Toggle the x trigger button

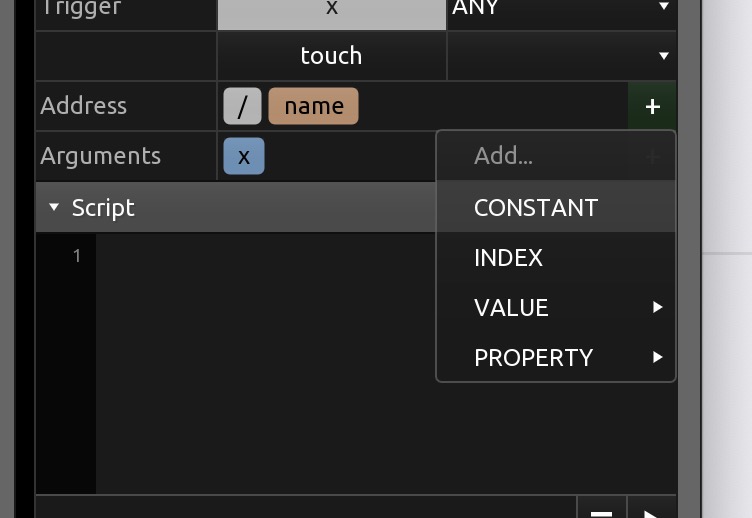[x=331, y=12]
